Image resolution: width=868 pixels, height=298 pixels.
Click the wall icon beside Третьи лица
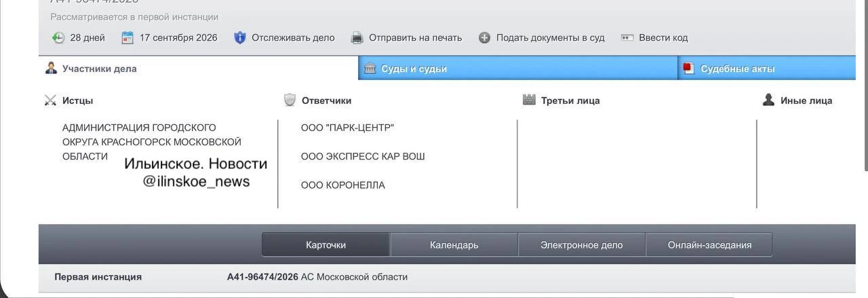530,100
